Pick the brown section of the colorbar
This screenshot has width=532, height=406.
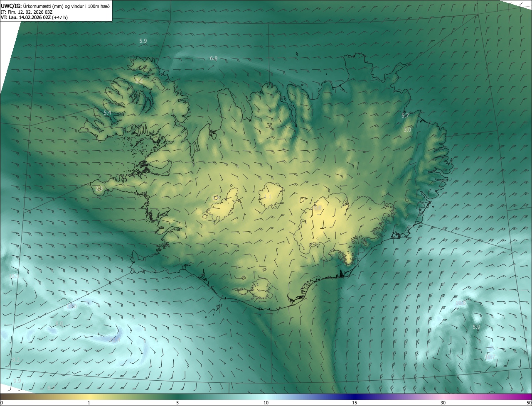click(x=17, y=396)
